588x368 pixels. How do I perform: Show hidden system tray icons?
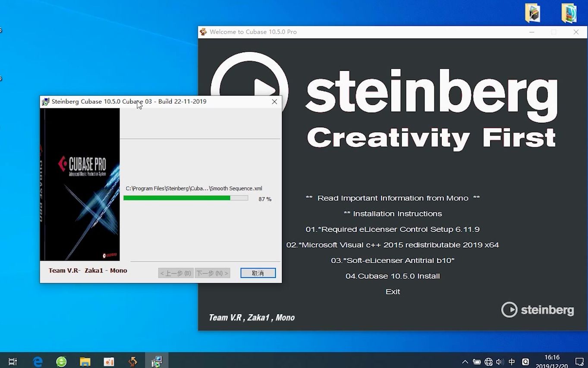click(465, 362)
